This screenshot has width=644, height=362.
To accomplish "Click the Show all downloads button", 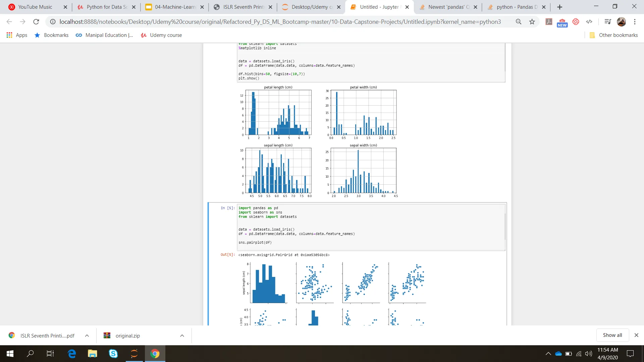I will [x=612, y=335].
